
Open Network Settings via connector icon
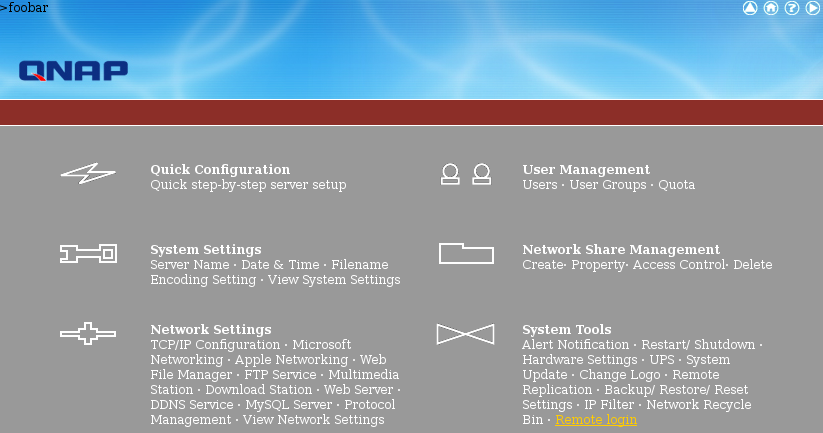[x=88, y=333]
